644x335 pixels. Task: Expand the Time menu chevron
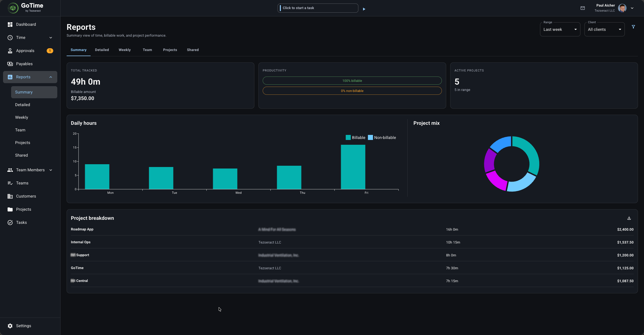(x=51, y=38)
